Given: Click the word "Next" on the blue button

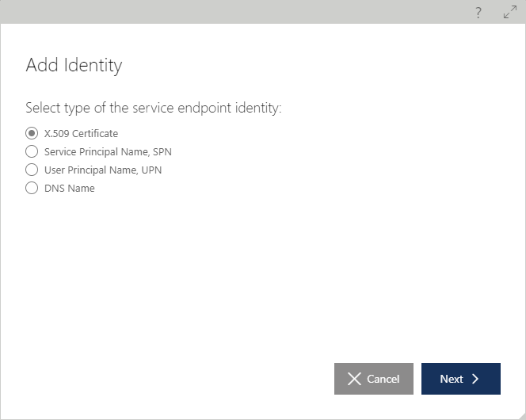Looking at the screenshot, I should click(452, 379).
